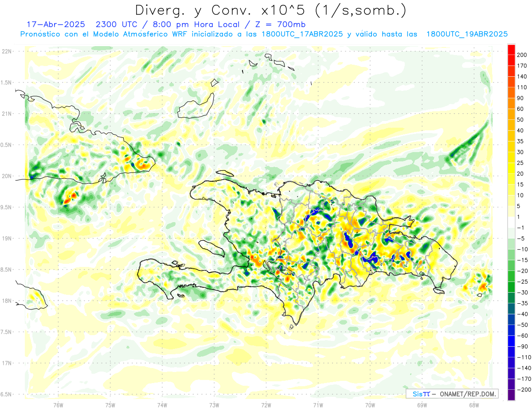
Task: Click the legend swatch between 25 and 20
Action: 512,168
